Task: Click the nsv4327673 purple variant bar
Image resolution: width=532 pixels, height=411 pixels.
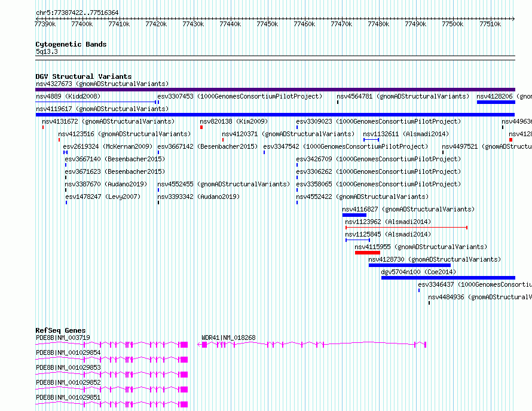Action: 275,90
